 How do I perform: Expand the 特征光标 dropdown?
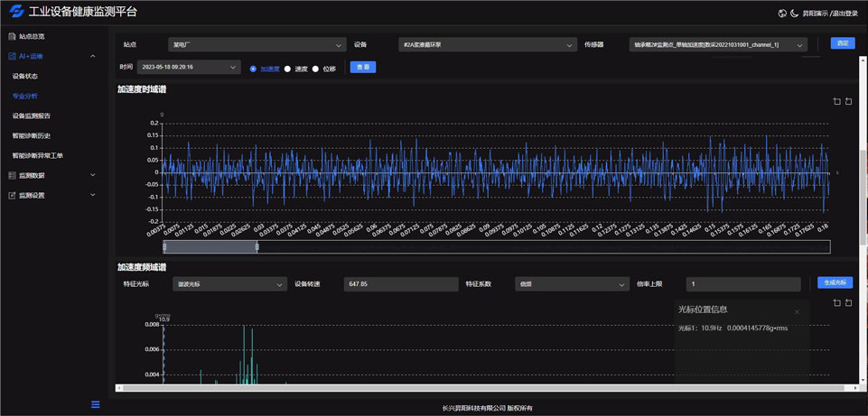click(229, 284)
